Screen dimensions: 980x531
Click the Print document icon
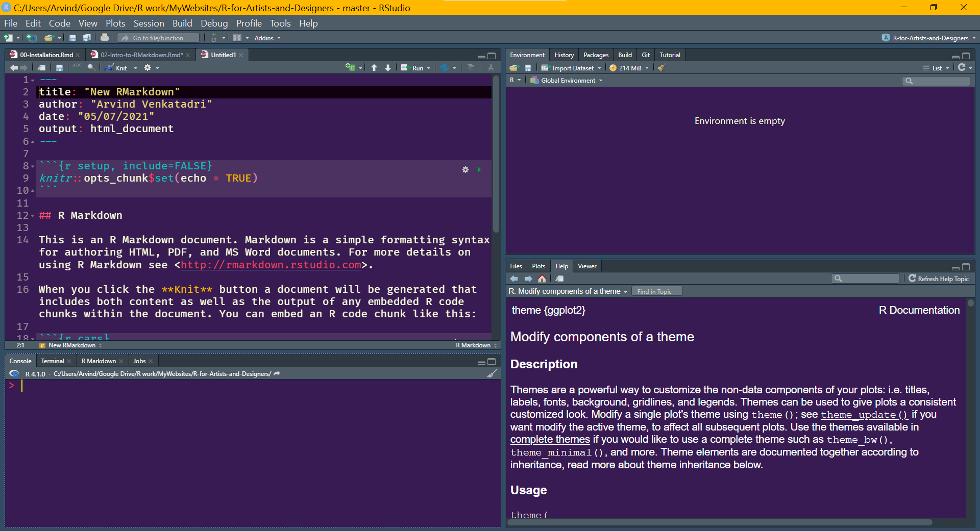coord(105,37)
